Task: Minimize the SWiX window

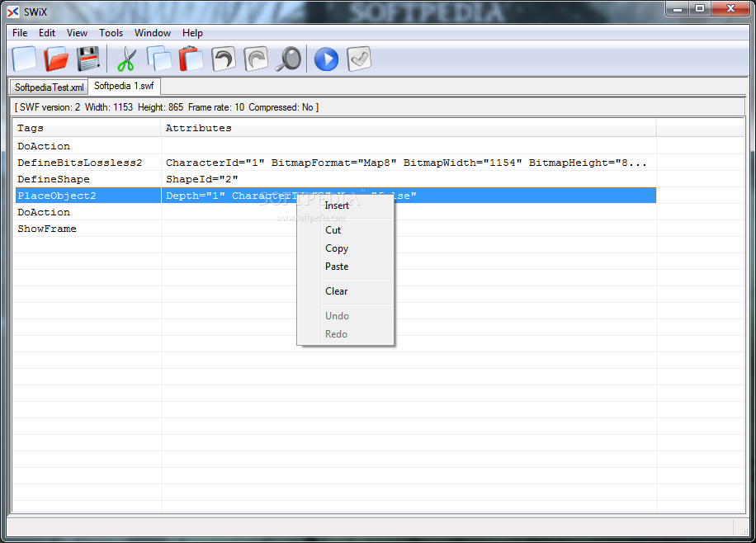Action: pyautogui.click(x=678, y=9)
